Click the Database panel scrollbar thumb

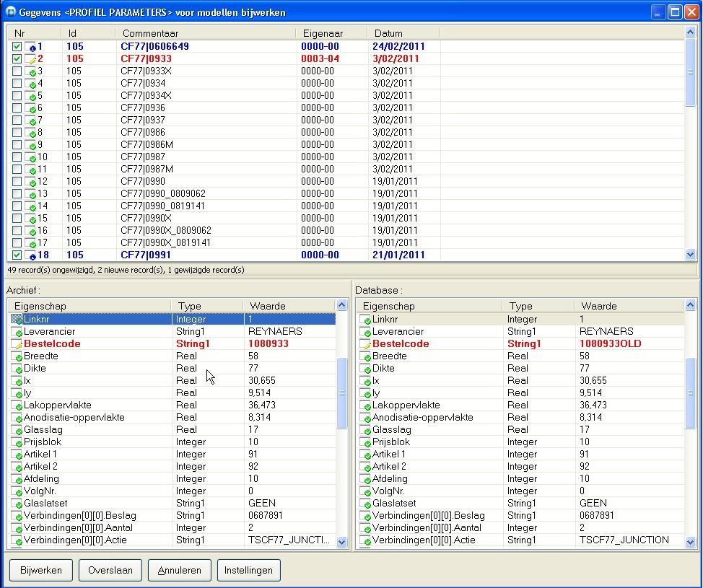[691, 393]
